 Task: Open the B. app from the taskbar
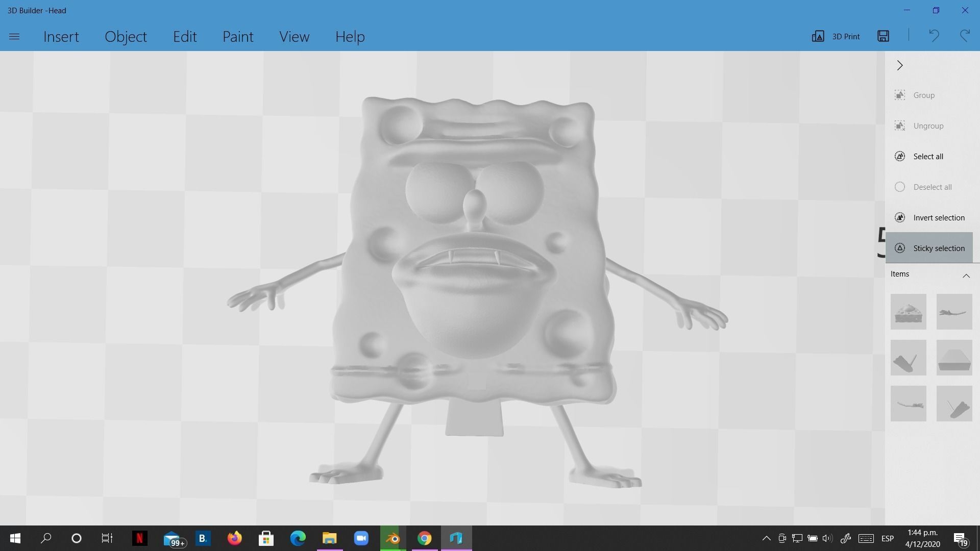pyautogui.click(x=203, y=538)
